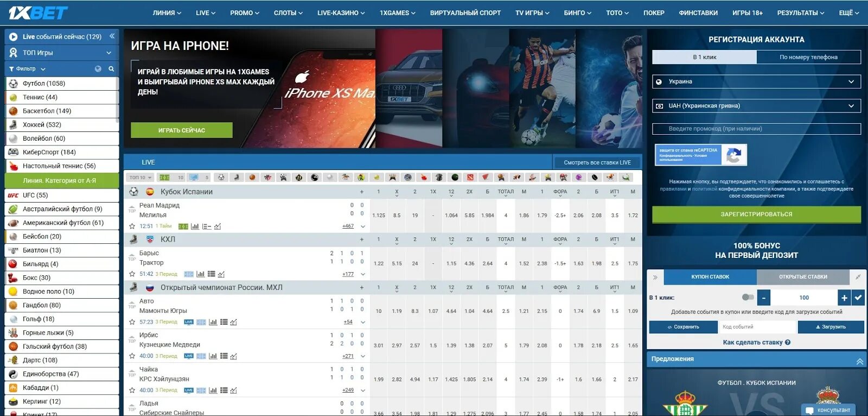Click the 1XBET logo
This screenshot has height=416, width=868.
click(38, 12)
